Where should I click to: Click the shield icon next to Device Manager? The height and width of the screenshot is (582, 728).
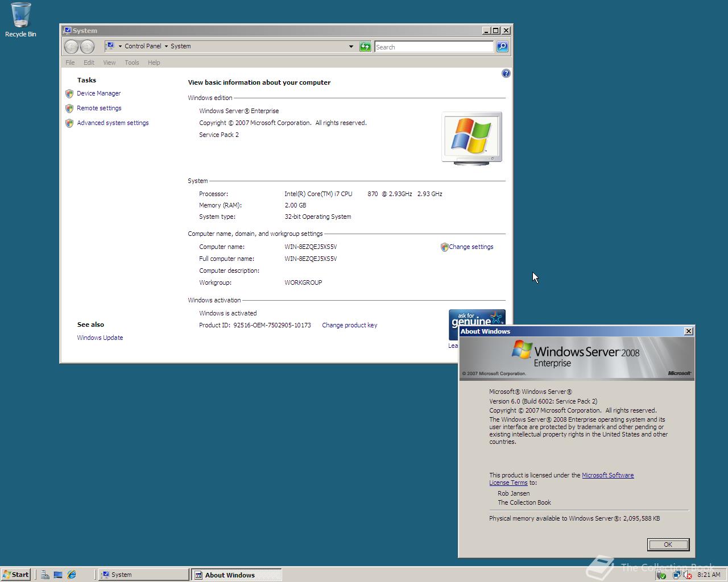click(x=69, y=93)
